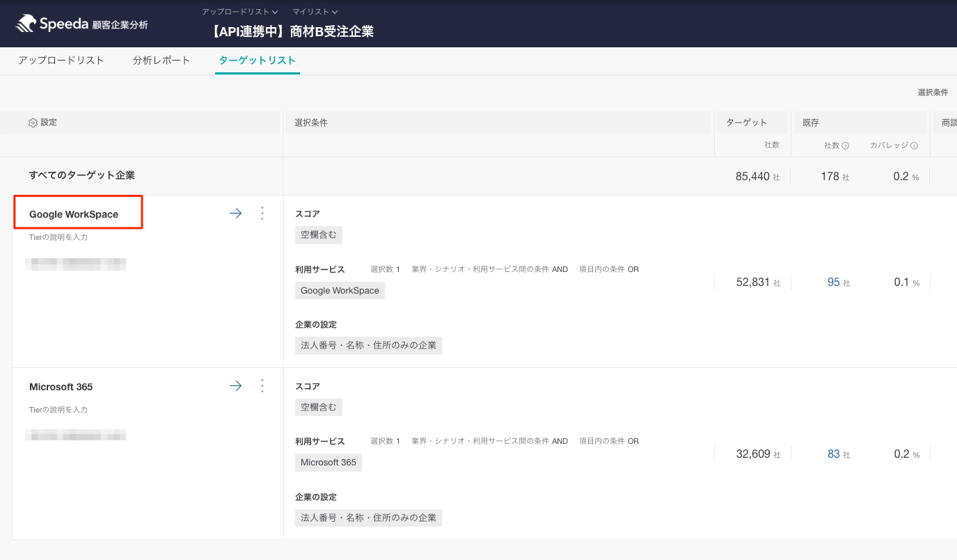Switch to the アップロードリスト tab
The image size is (957, 560).
coord(61,61)
